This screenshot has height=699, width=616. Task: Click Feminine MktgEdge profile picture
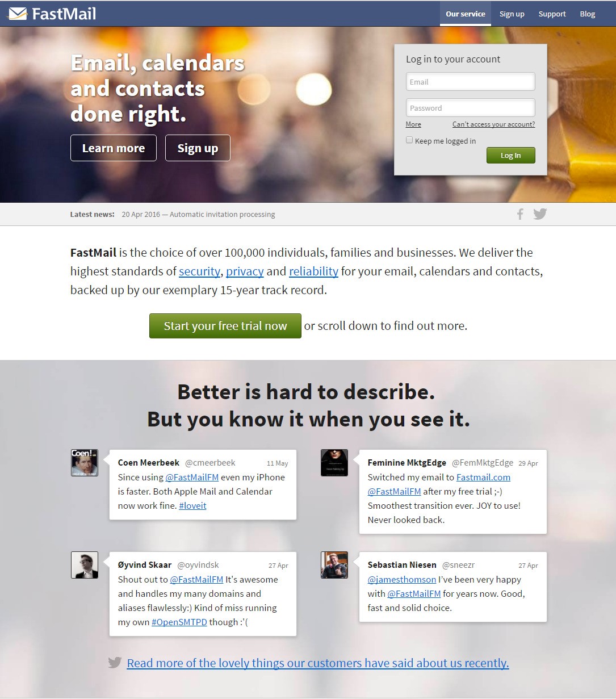pos(334,462)
